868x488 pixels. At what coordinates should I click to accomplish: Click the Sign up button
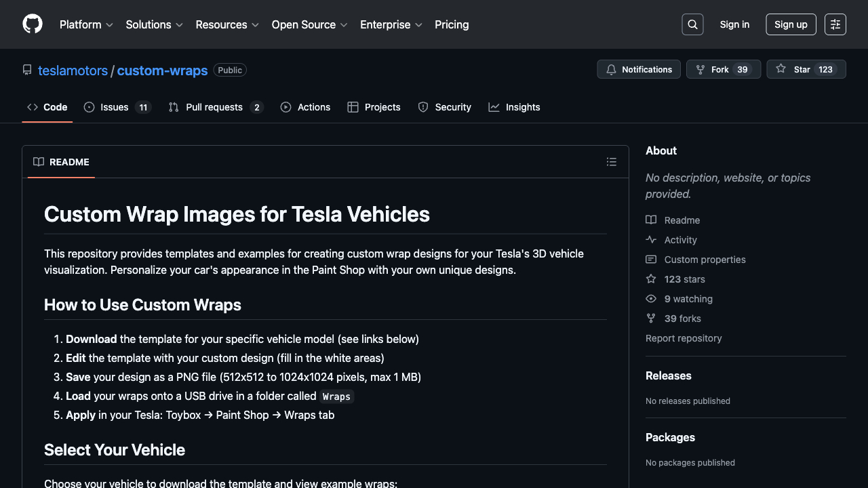(791, 24)
